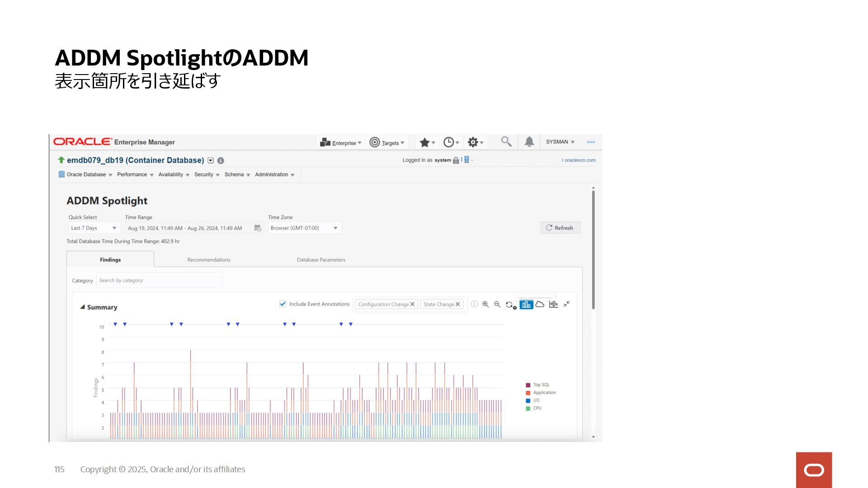868x488 pixels.
Task: Collapse the Summary section
Action: (82, 307)
